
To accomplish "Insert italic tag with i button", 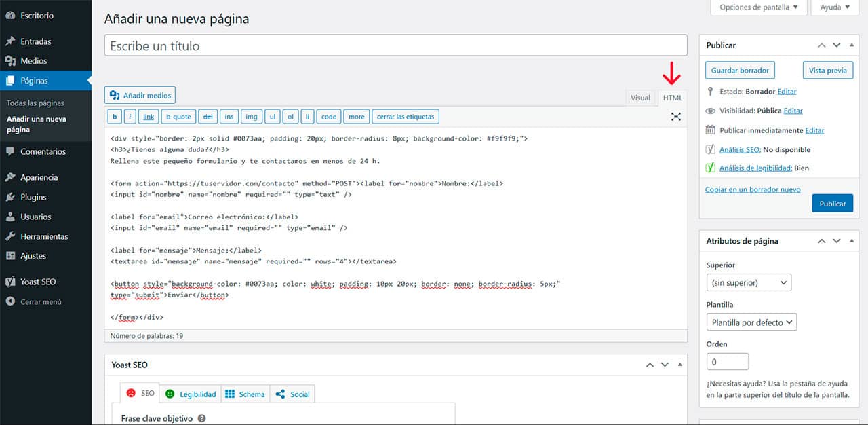I will (x=130, y=117).
